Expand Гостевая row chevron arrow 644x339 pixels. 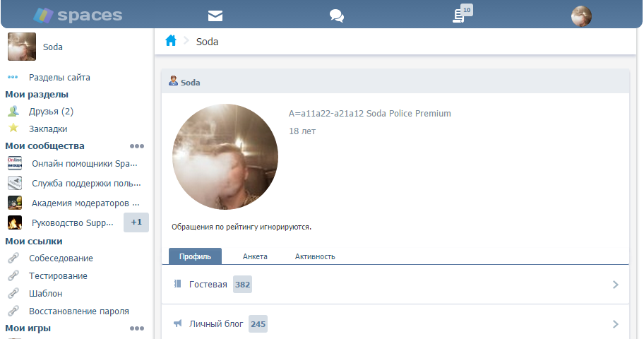point(615,285)
